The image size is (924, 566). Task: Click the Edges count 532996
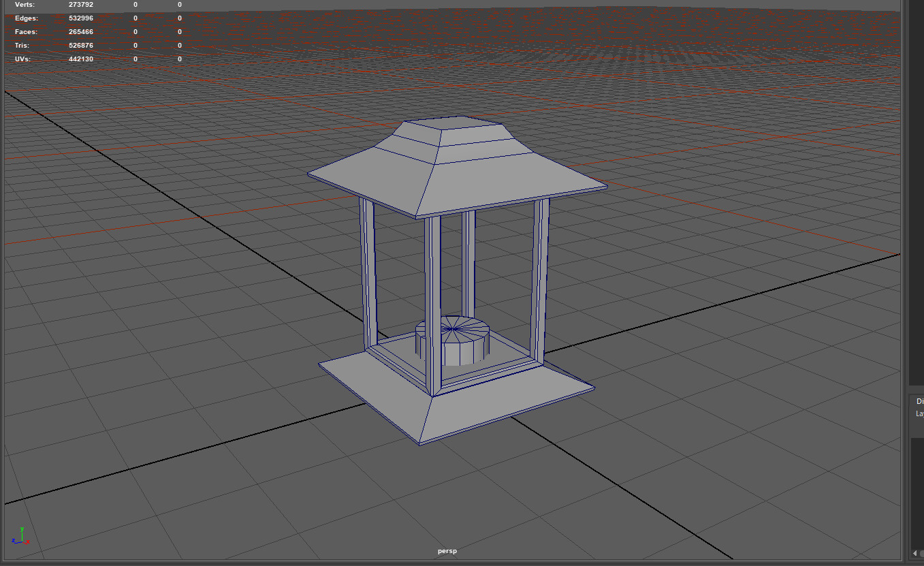80,18
